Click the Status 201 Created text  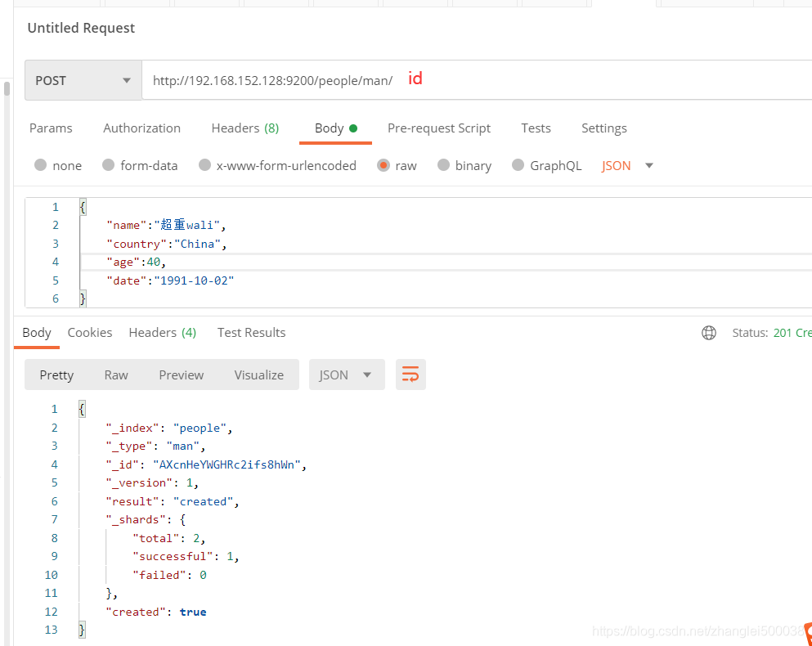pos(772,333)
